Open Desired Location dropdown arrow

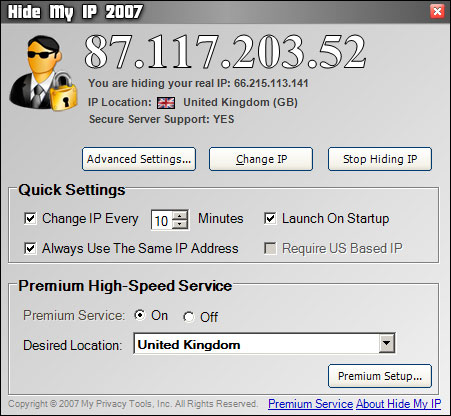tap(387, 343)
